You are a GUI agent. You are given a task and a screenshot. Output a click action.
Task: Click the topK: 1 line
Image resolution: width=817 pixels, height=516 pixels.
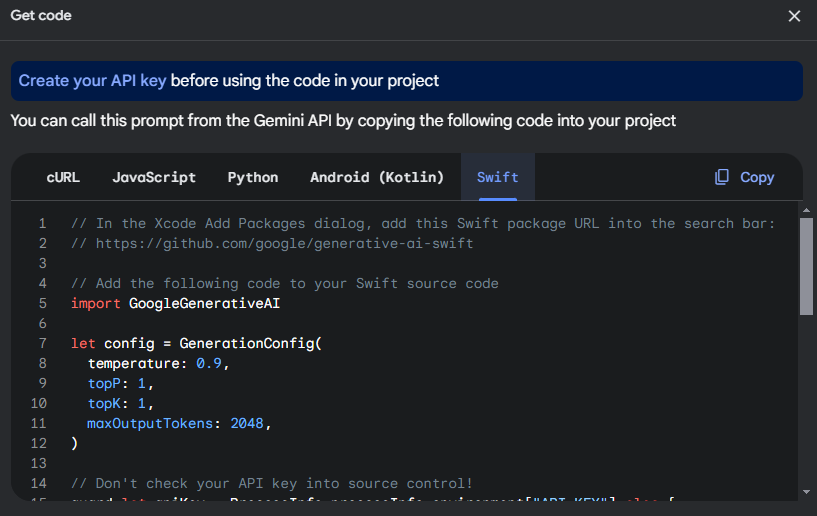pyautogui.click(x=120, y=403)
